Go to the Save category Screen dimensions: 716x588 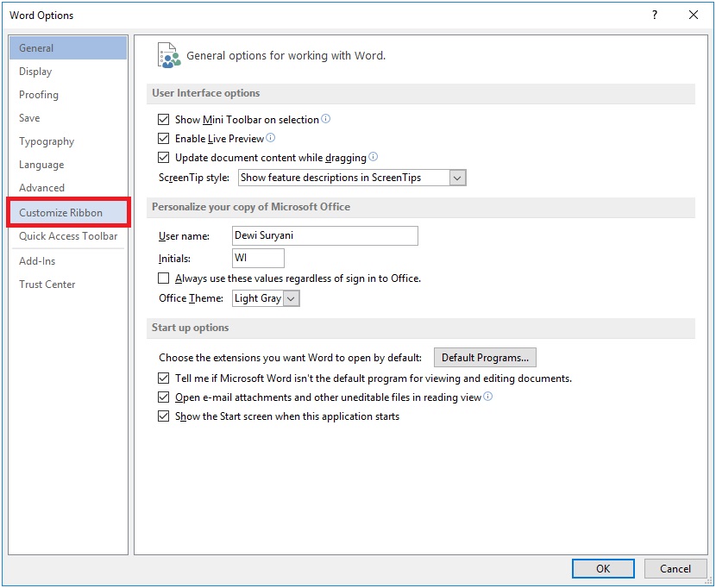click(68, 118)
